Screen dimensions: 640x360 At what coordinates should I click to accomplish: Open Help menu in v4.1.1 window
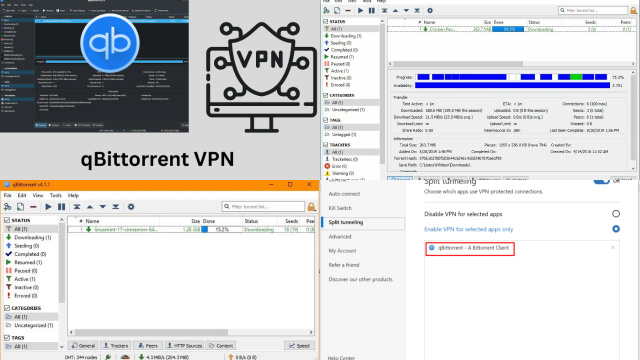tap(73, 196)
